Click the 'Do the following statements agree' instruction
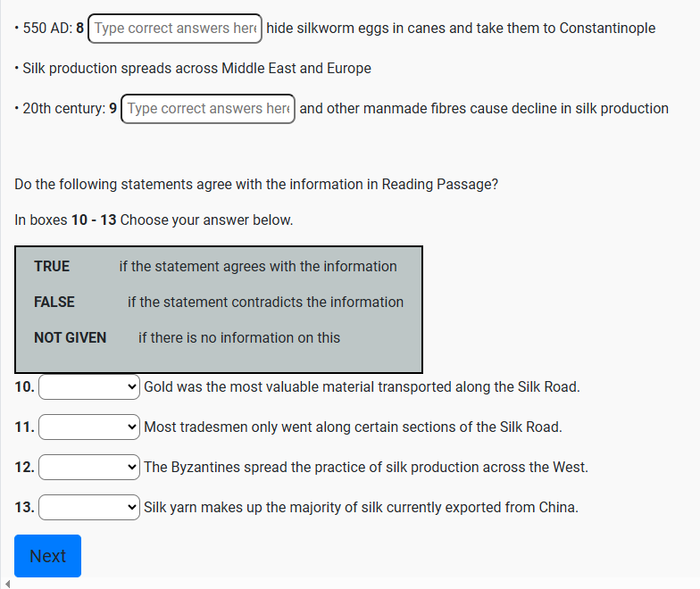This screenshot has height=589, width=700. (x=256, y=185)
